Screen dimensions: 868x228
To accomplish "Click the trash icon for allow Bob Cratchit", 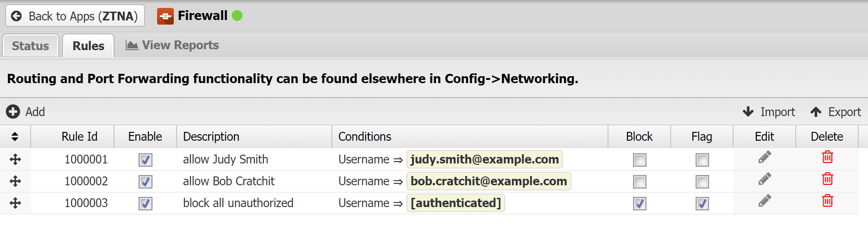I will (x=827, y=179).
